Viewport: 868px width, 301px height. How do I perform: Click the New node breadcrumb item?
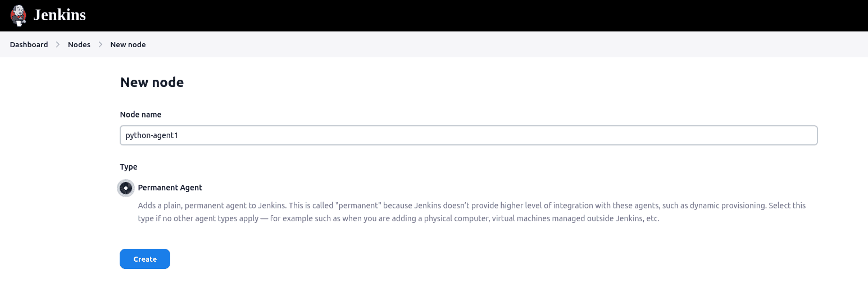128,44
